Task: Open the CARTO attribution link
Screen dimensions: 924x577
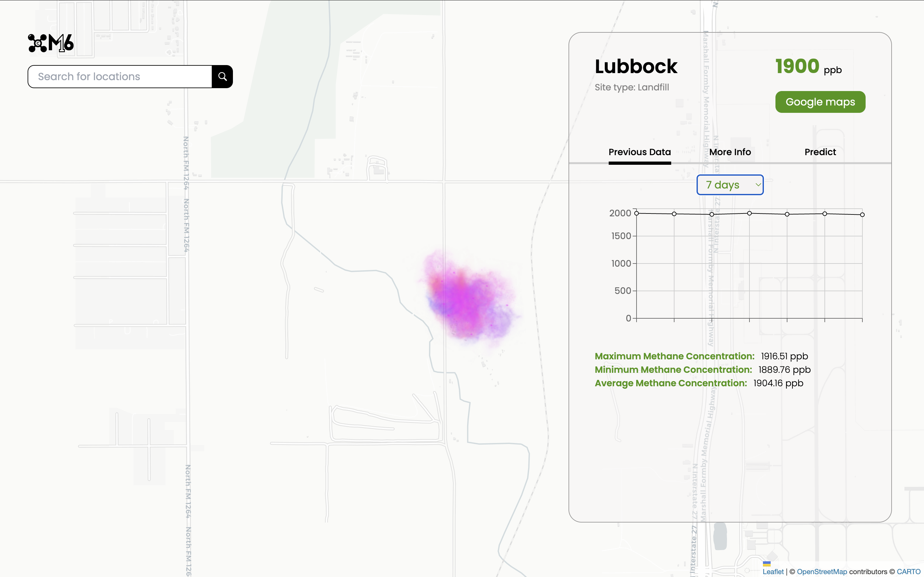Action: (908, 572)
